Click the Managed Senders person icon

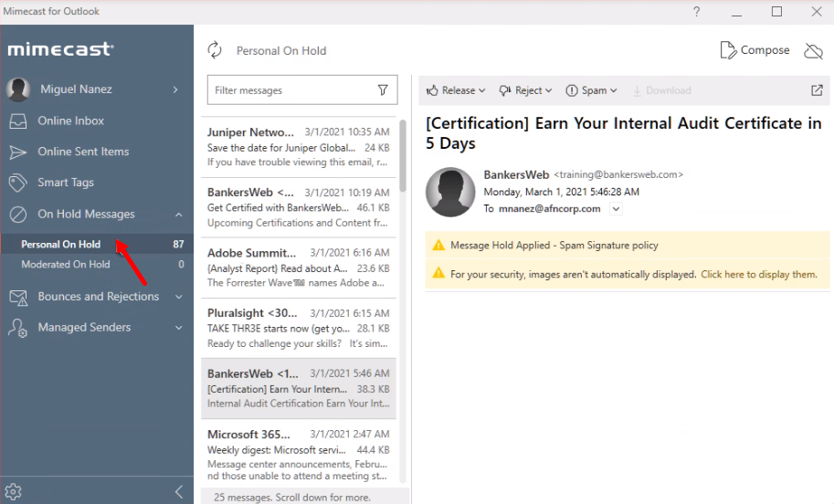coord(17,328)
